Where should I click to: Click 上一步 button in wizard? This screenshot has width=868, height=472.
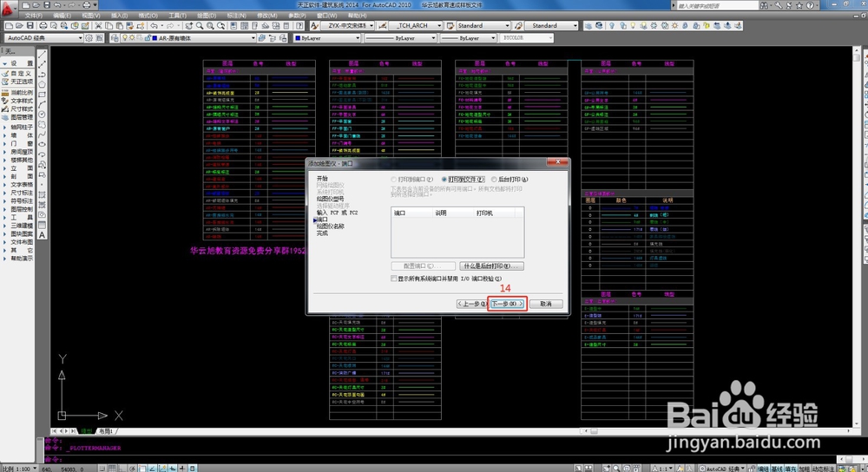(472, 304)
